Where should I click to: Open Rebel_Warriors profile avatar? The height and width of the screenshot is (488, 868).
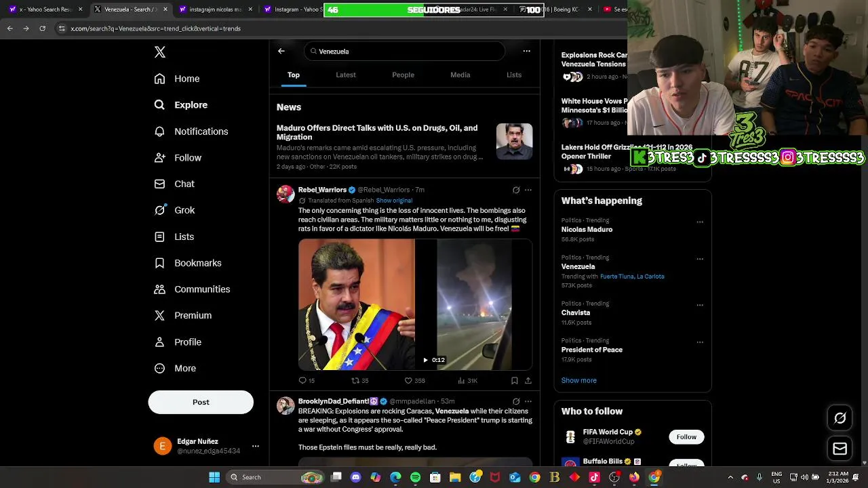pos(285,194)
